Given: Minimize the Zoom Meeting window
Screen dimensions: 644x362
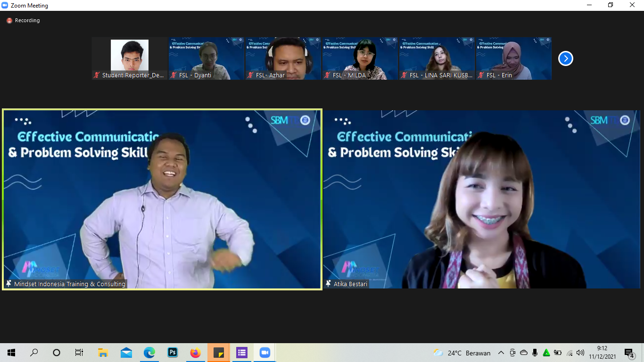Looking at the screenshot, I should pyautogui.click(x=589, y=5).
